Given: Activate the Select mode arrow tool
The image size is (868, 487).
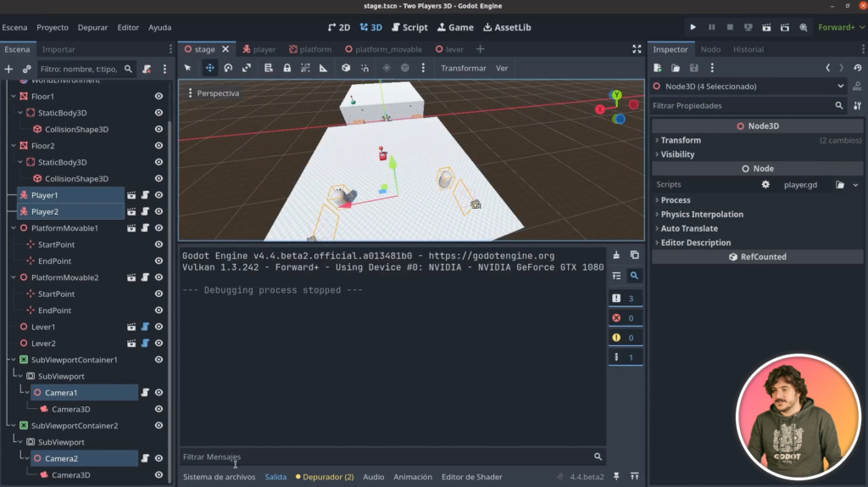Looking at the screenshot, I should tap(187, 68).
